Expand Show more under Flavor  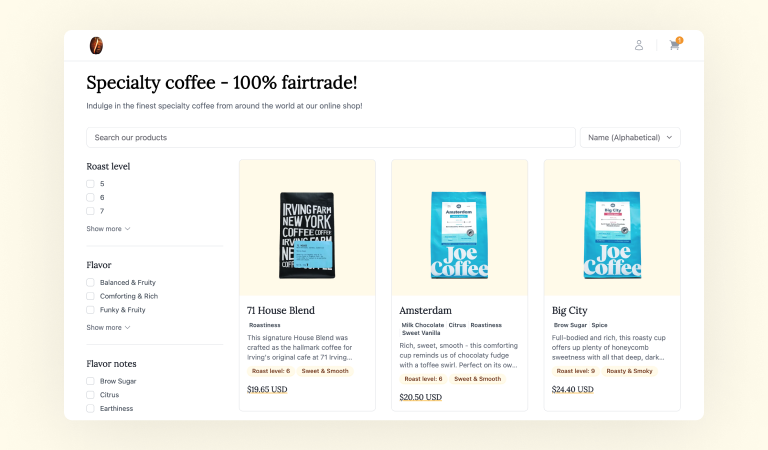pos(108,328)
